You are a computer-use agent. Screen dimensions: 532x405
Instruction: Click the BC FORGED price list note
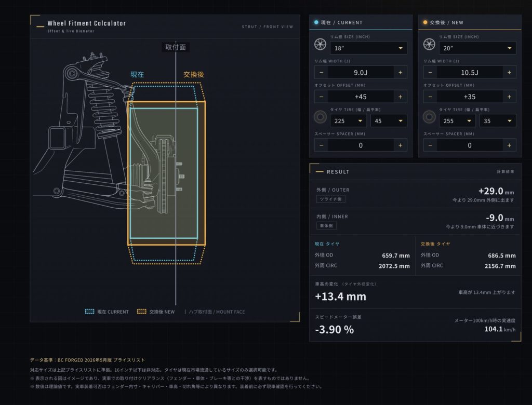click(x=87, y=360)
